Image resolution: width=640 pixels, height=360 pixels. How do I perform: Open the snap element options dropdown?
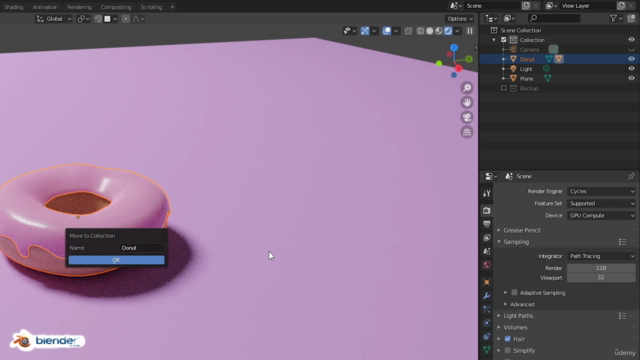111,19
